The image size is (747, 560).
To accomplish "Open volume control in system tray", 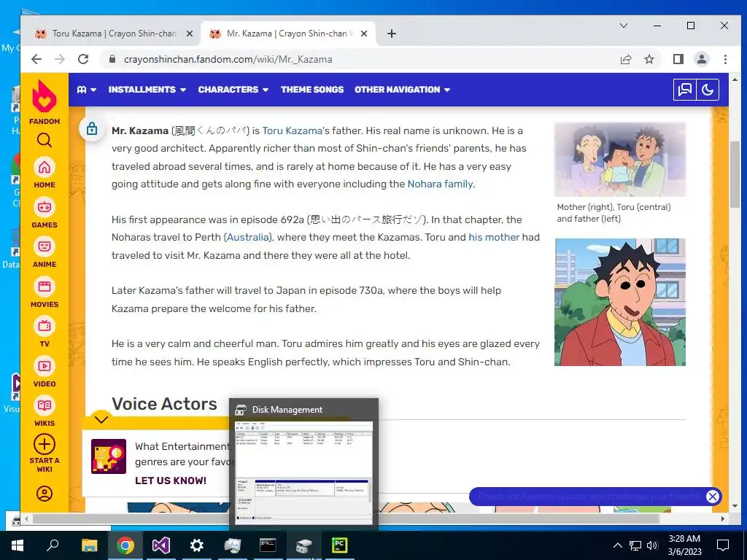I will 653,545.
